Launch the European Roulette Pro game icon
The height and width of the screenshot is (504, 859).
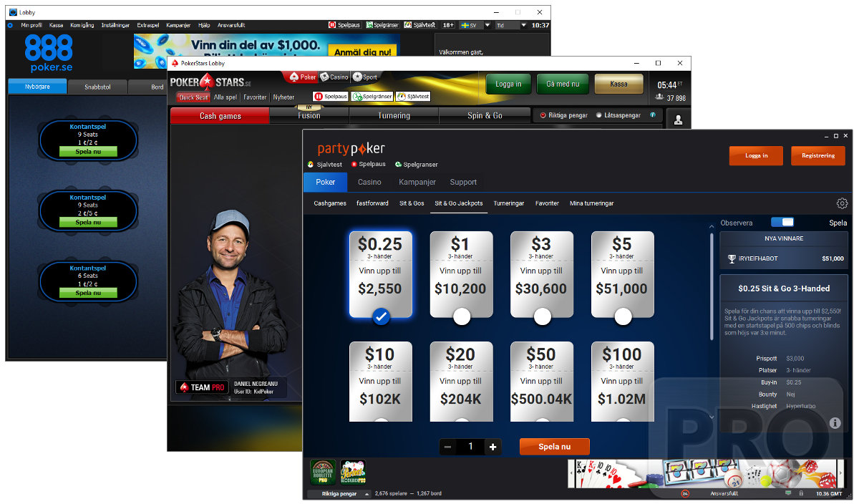click(x=323, y=472)
